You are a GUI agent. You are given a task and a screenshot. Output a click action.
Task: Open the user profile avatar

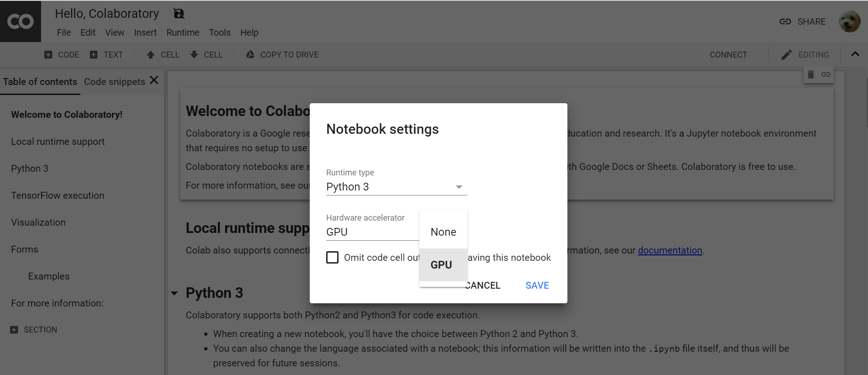[x=849, y=21]
